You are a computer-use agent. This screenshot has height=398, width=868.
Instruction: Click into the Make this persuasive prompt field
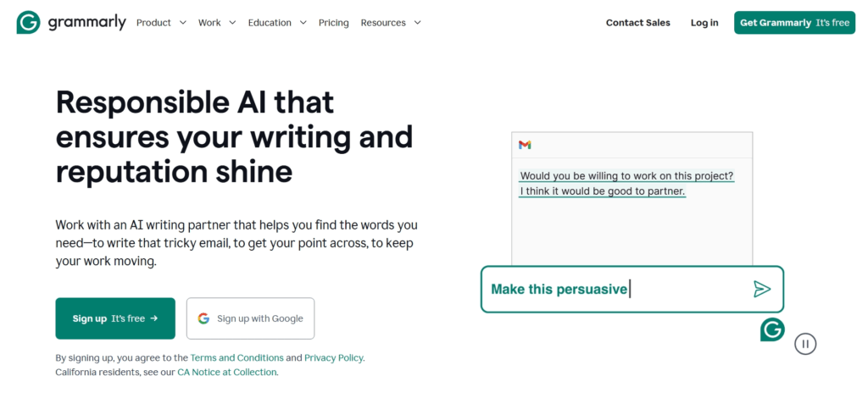coord(610,290)
